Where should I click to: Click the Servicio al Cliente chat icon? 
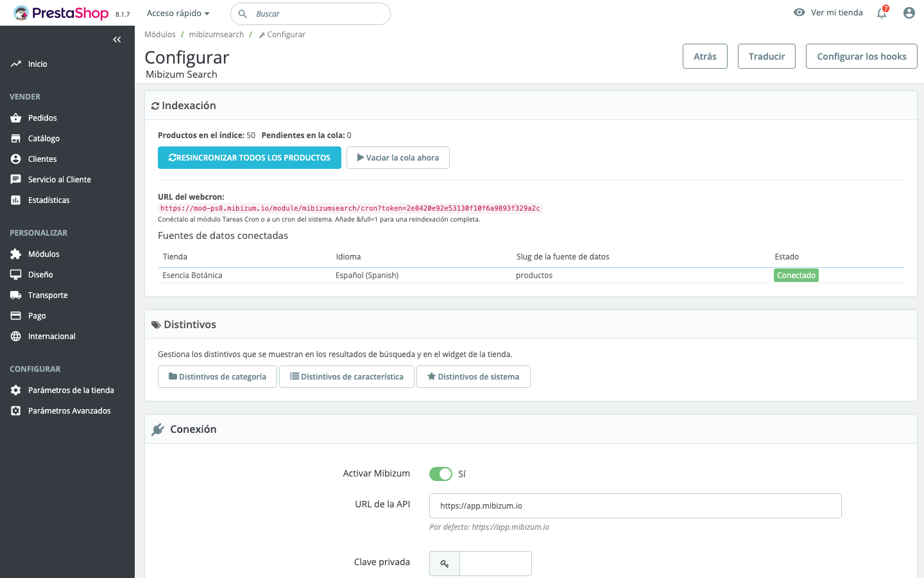[16, 180]
